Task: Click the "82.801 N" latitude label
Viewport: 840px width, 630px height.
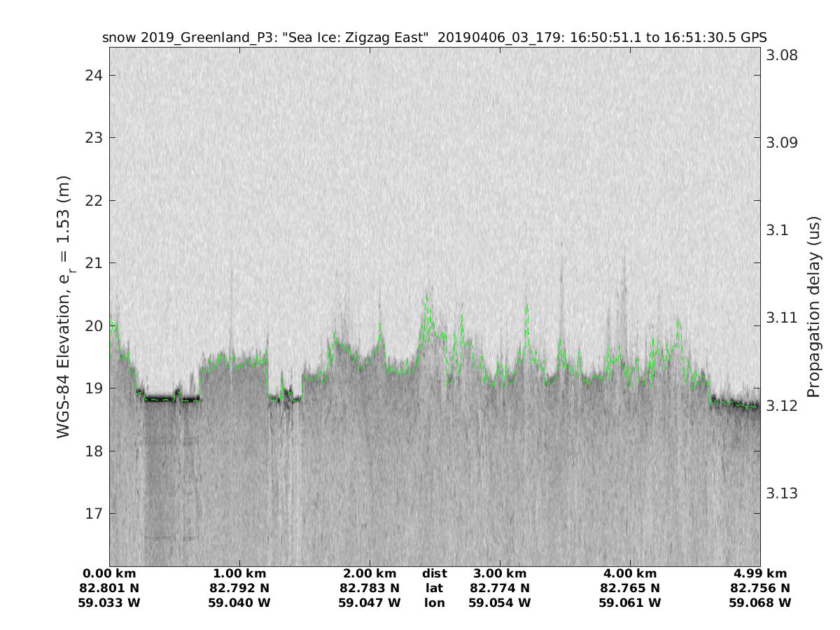Action: (109, 588)
